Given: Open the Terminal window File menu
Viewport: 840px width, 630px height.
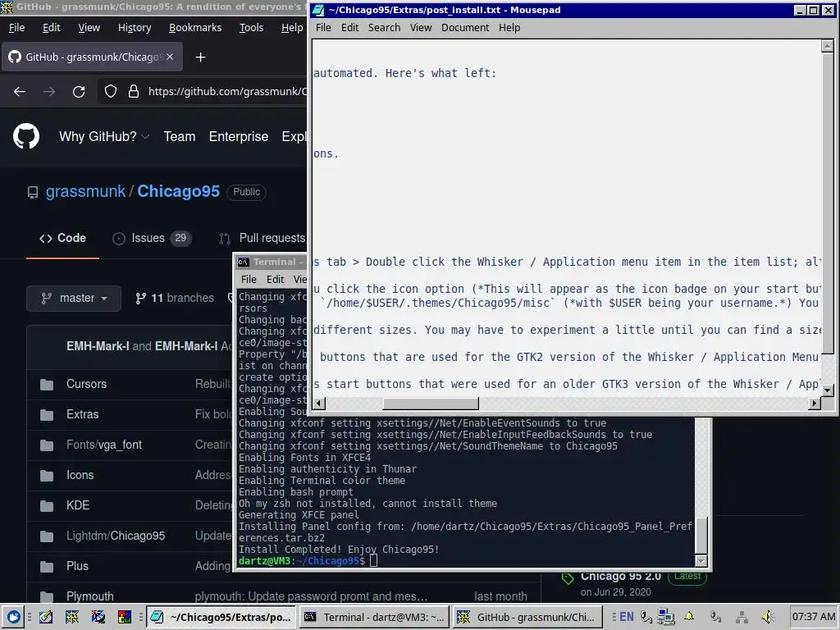Looking at the screenshot, I should pyautogui.click(x=249, y=279).
